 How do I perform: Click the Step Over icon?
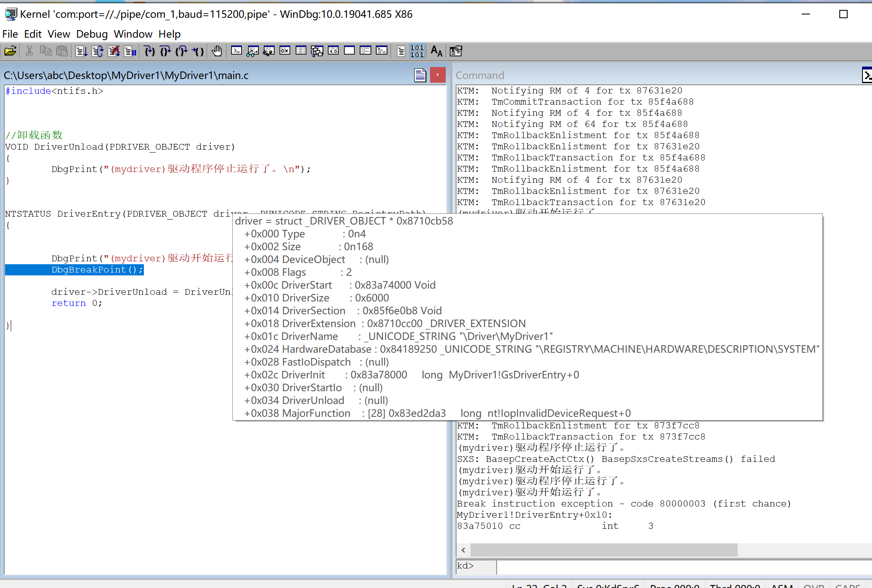165,51
